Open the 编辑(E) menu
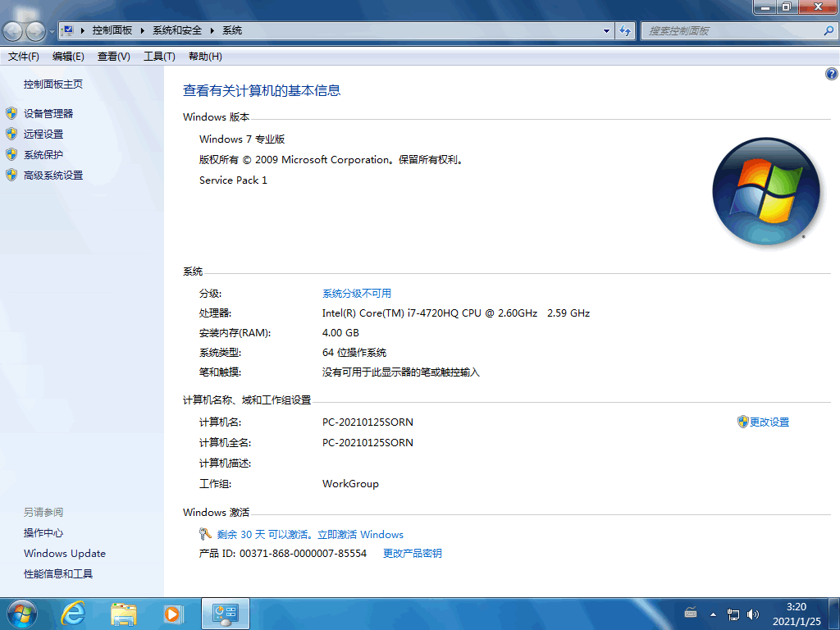Image resolution: width=840 pixels, height=630 pixels. 68,57
